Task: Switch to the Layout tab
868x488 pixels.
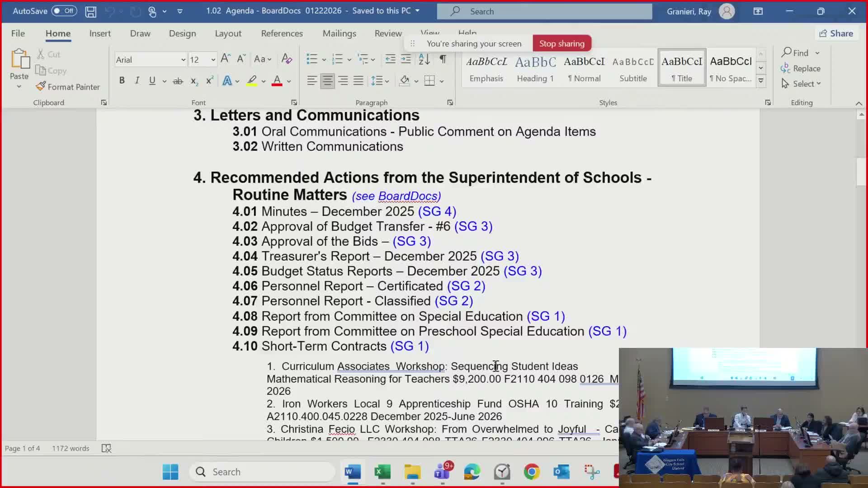Action: coord(228,33)
